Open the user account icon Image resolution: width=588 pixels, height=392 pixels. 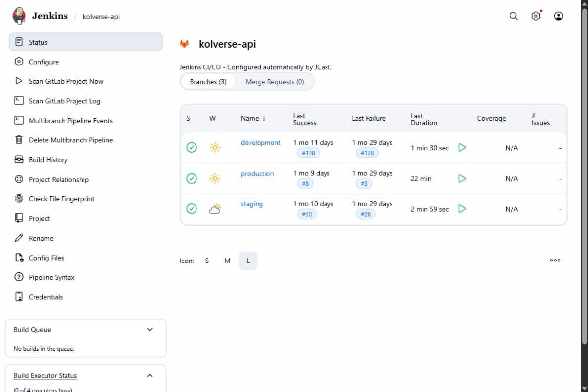point(558,16)
